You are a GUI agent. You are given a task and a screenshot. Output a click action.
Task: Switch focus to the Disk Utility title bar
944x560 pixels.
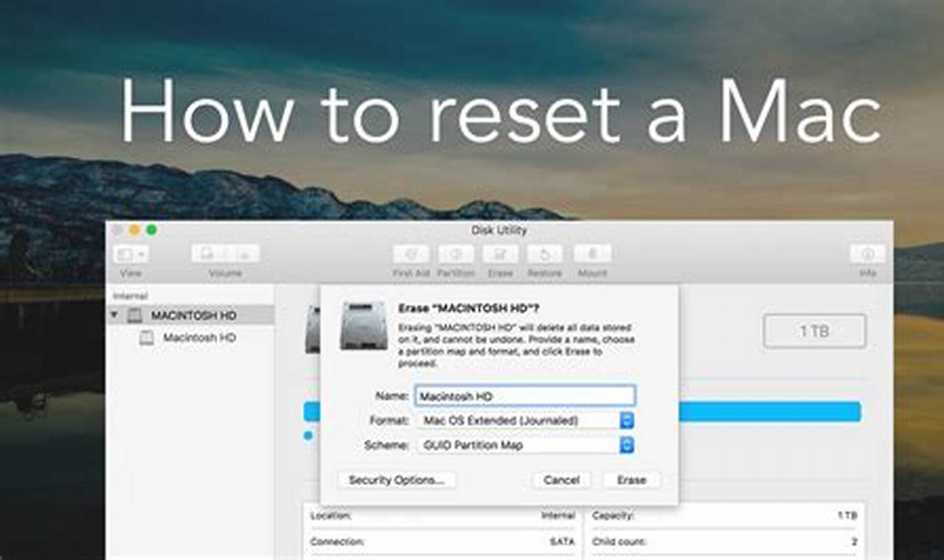click(x=499, y=230)
